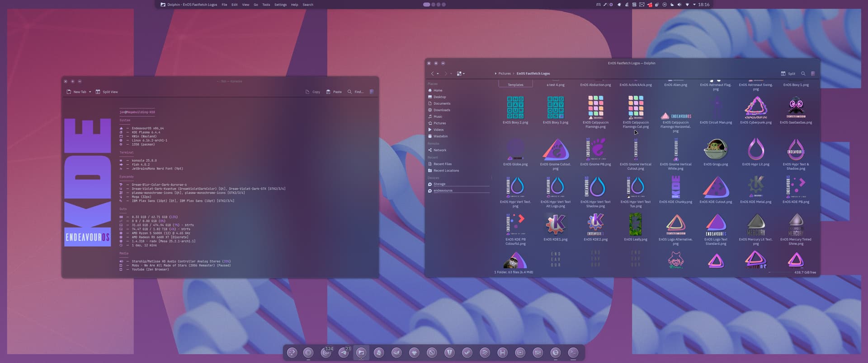Open Dolphin back history dropdown arrow
This screenshot has width=868, height=363.
pos(438,74)
